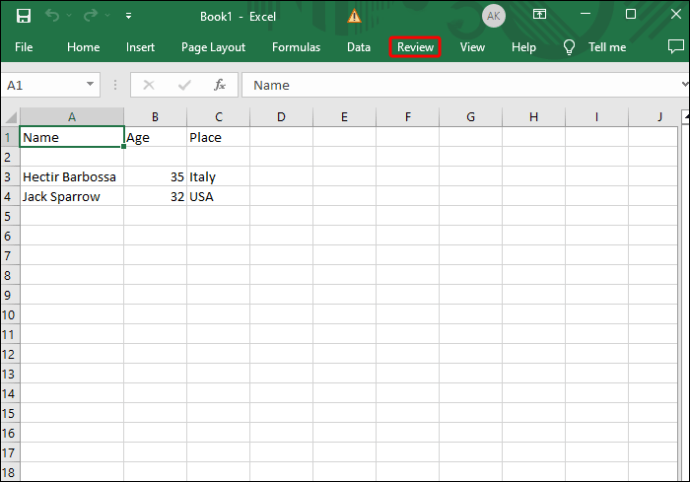This screenshot has height=482, width=690.
Task: Open the Comments speech bubble icon
Action: pyautogui.click(x=675, y=47)
